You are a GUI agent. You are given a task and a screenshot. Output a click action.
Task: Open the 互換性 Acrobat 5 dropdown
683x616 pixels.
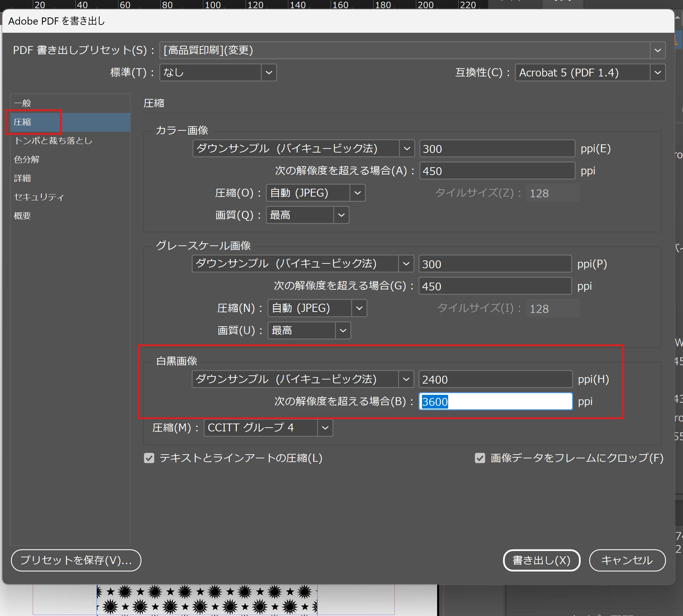tap(590, 73)
